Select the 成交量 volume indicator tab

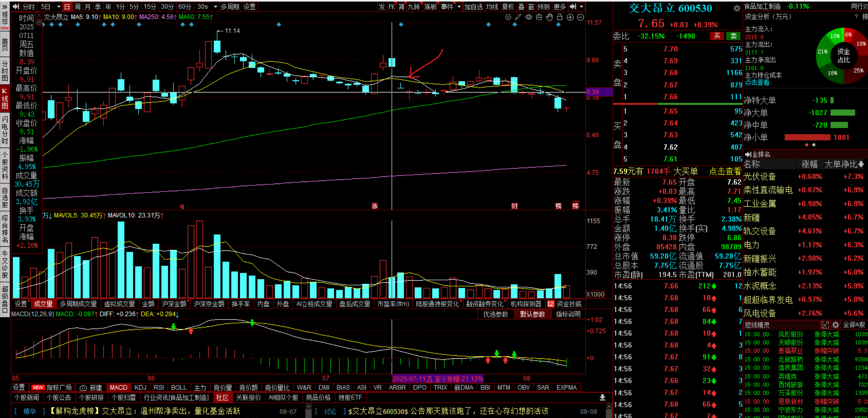[x=44, y=304]
